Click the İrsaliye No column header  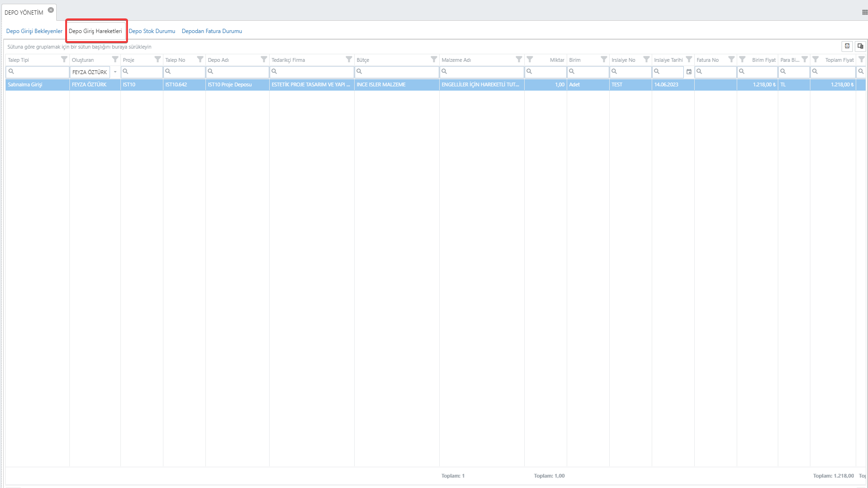(623, 60)
